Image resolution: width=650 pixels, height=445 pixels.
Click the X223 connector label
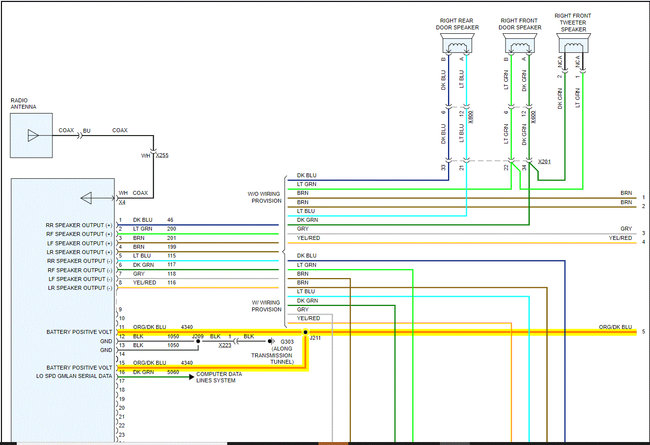(225, 345)
